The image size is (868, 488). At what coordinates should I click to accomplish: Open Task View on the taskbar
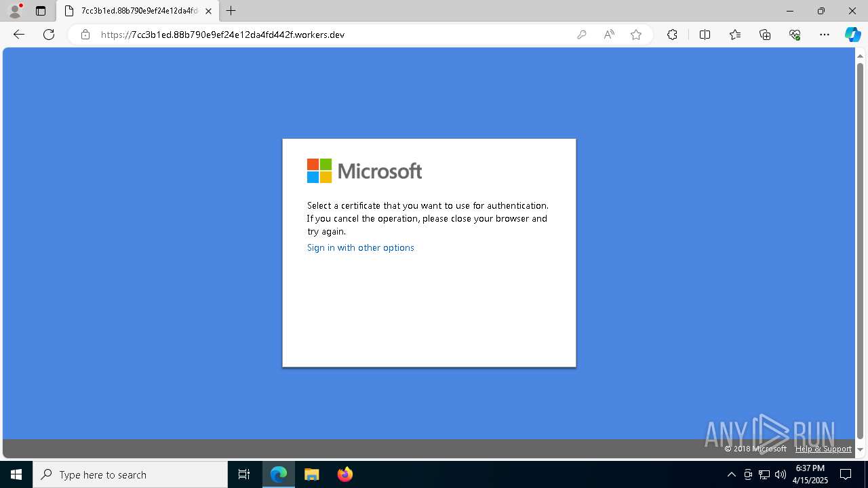coord(244,474)
